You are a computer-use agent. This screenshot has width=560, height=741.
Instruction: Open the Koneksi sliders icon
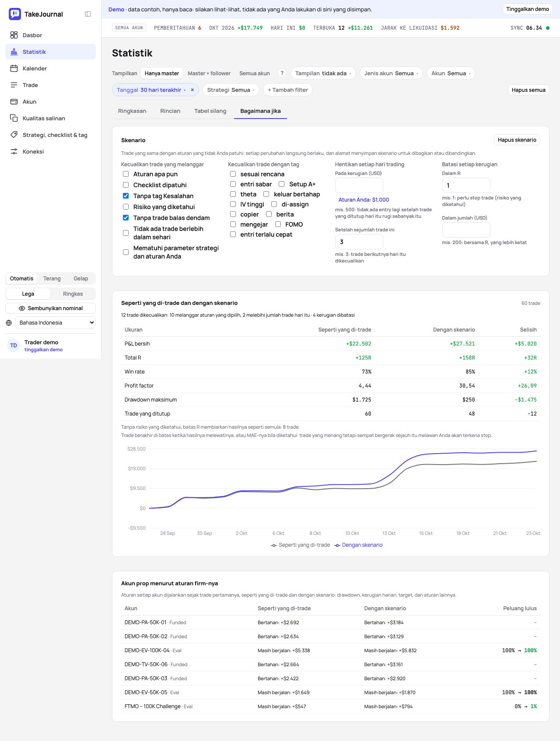point(14,151)
